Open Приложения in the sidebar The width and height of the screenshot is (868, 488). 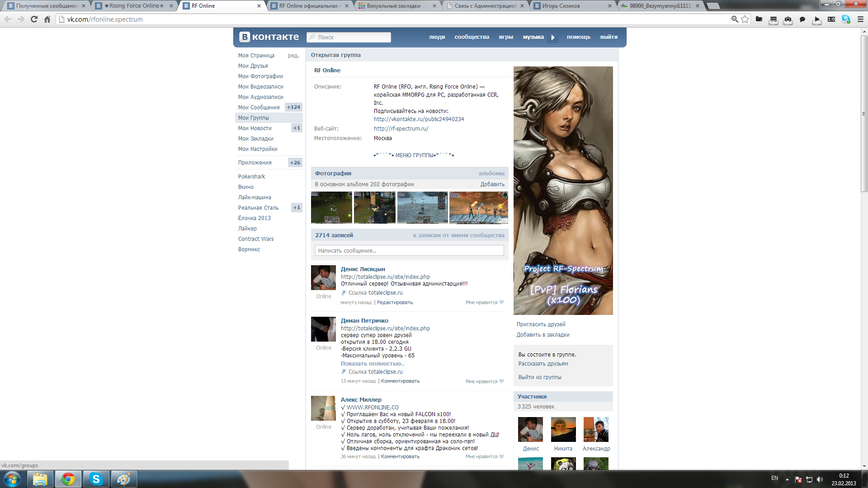point(255,163)
